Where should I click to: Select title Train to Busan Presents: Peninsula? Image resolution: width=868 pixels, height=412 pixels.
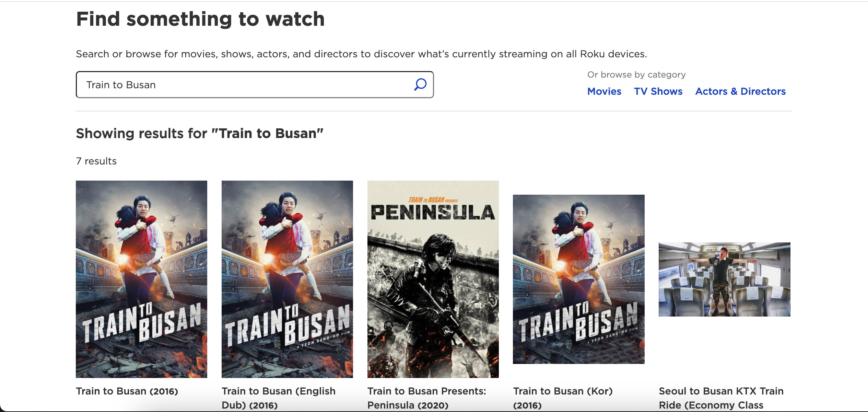[x=427, y=398]
